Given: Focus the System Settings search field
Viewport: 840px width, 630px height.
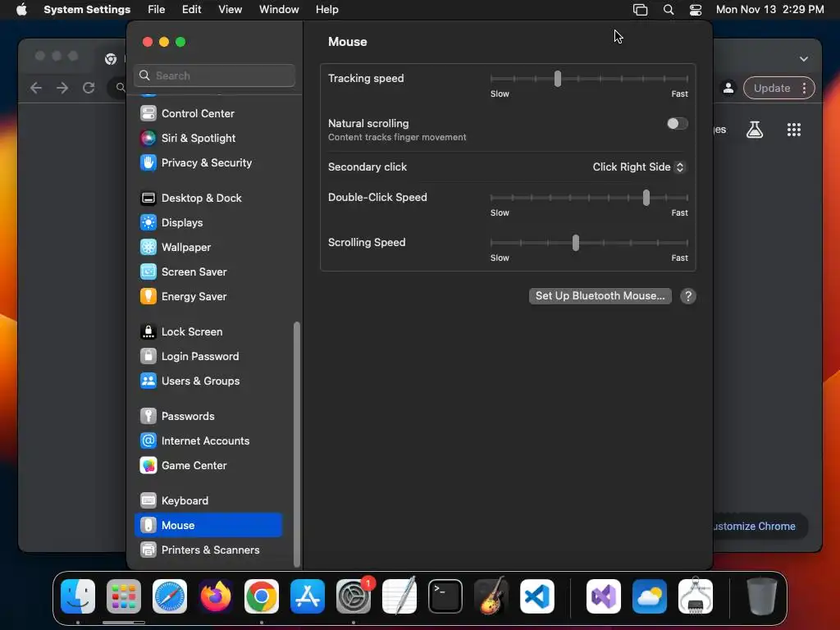Looking at the screenshot, I should tap(214, 75).
